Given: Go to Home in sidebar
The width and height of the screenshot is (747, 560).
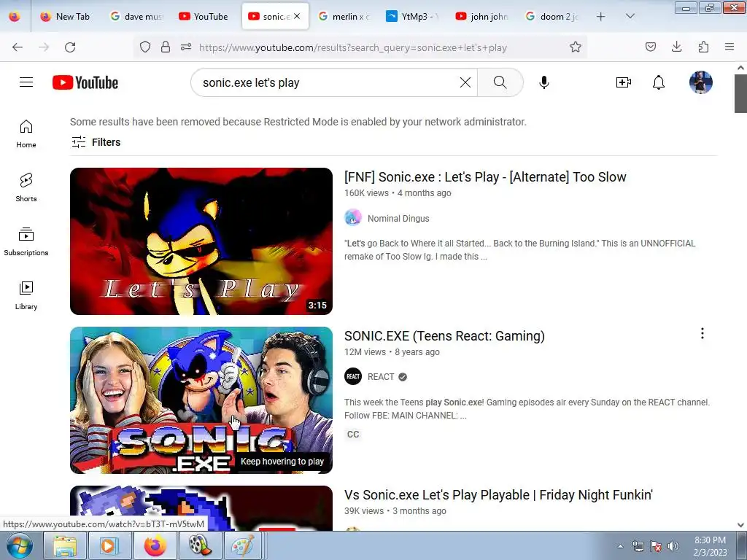Looking at the screenshot, I should coord(26,134).
